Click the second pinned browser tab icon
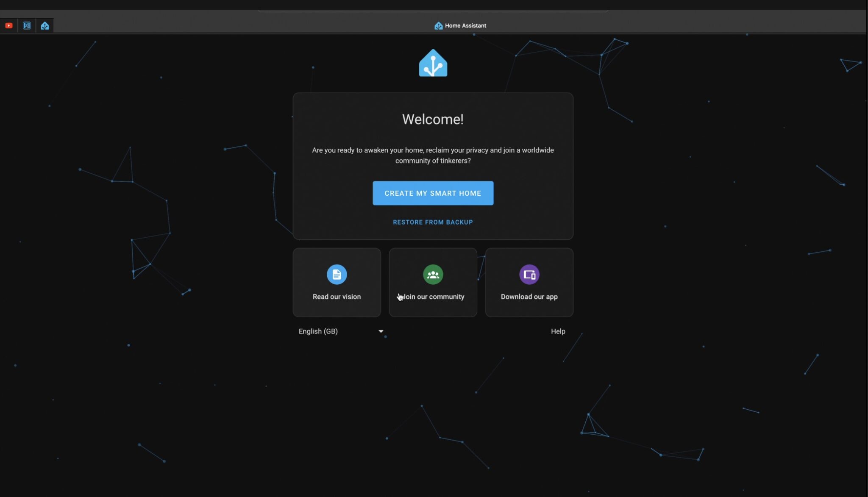The height and width of the screenshot is (497, 868). pyautogui.click(x=27, y=25)
